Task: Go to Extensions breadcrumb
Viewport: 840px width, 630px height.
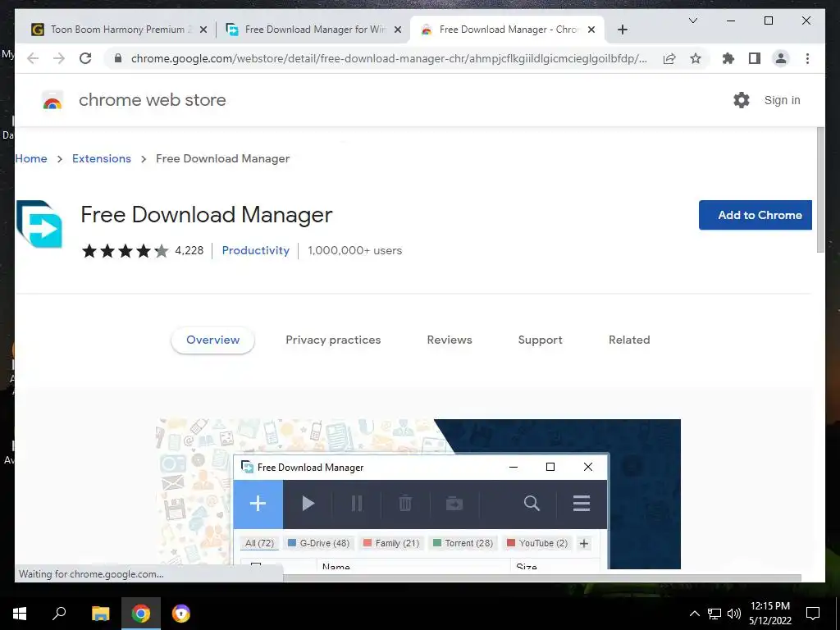Action: [x=101, y=158]
